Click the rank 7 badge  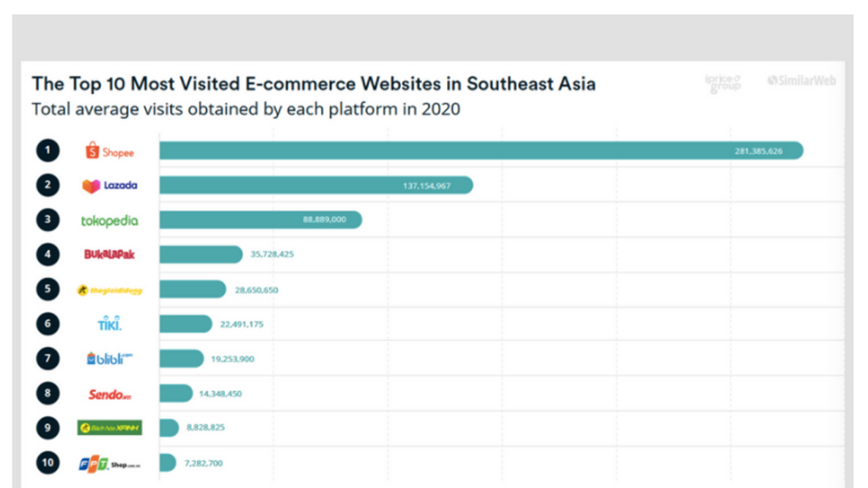point(47,359)
